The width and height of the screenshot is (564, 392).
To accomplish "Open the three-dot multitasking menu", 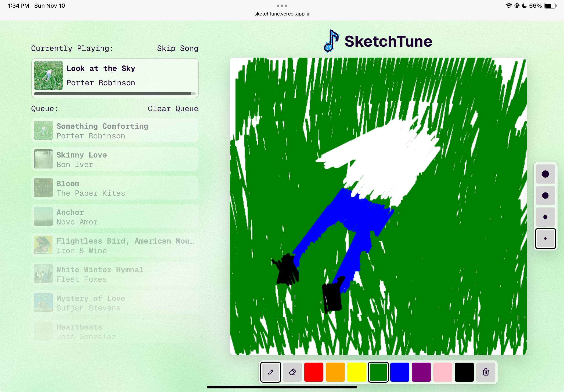I will [x=282, y=6].
